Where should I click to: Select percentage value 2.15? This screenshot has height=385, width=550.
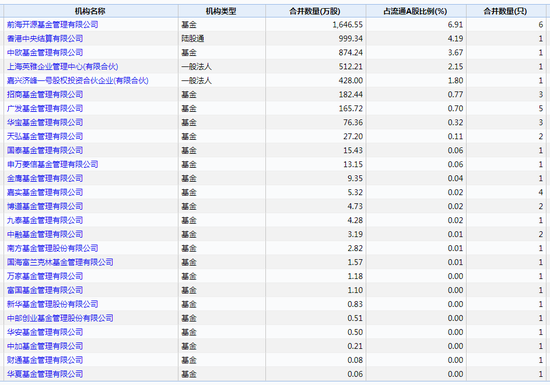tap(455, 67)
